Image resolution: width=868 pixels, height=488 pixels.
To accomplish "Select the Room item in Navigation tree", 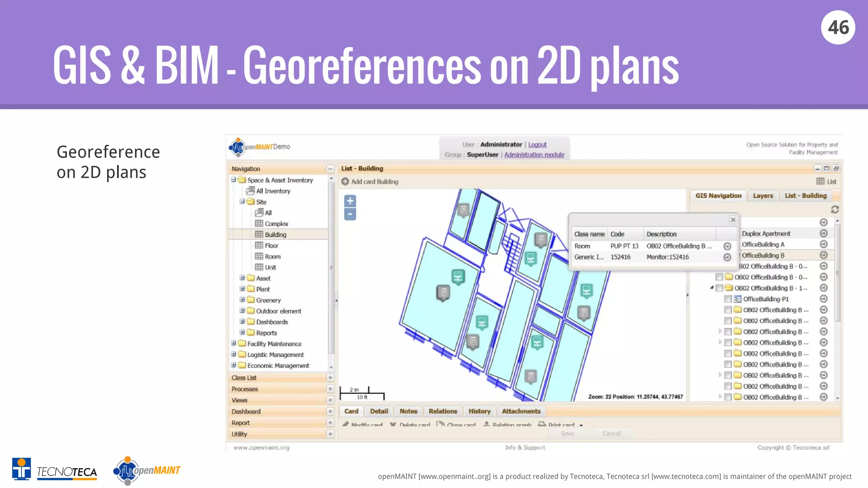I will click(x=273, y=256).
